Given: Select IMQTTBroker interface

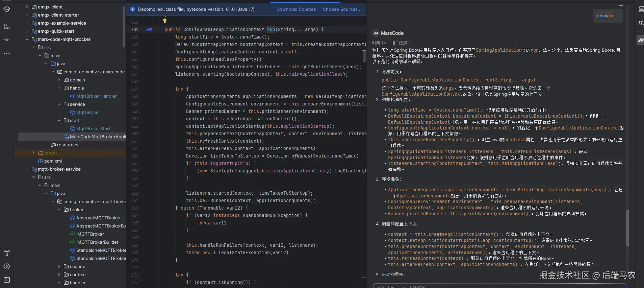Looking at the screenshot, I should pos(87,234).
